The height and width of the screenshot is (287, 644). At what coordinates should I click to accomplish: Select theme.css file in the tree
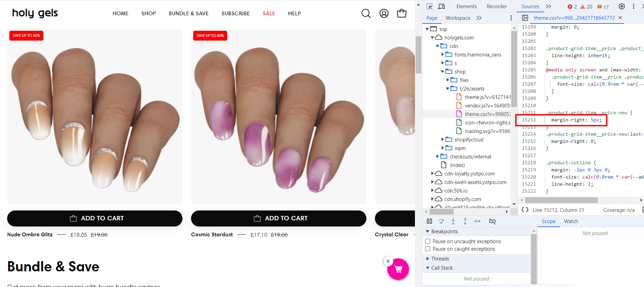point(484,114)
